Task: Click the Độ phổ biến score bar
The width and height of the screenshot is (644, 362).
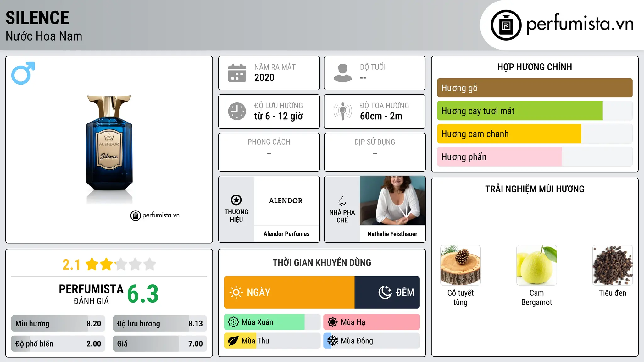Action: 58,343
